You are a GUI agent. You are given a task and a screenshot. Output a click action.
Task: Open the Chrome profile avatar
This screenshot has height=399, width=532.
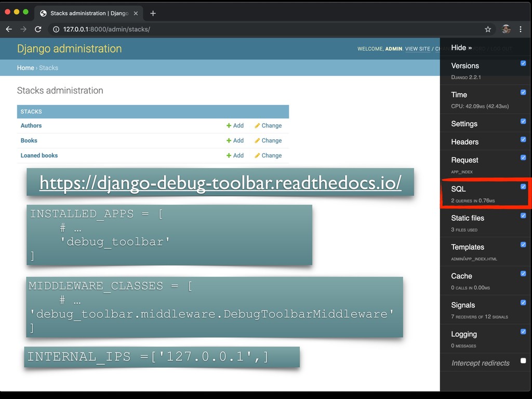pos(506,29)
